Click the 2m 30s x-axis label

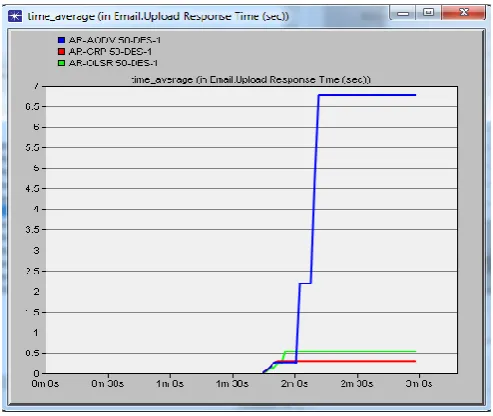tap(357, 384)
